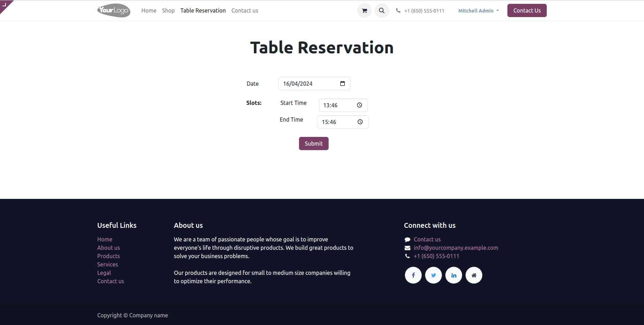Open the Shop menu item
The height and width of the screenshot is (325, 644).
point(168,10)
